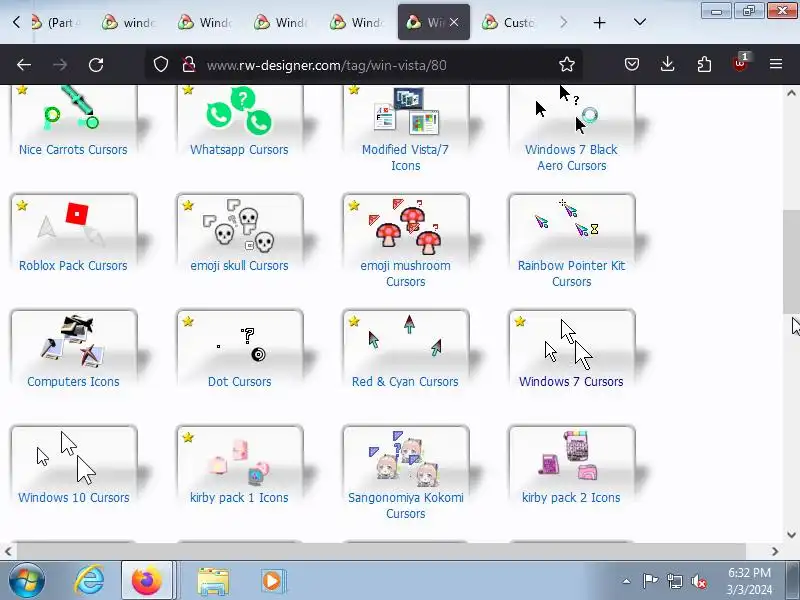The width and height of the screenshot is (800, 600).
Task: Click the Dot Cursors preview thumbnail
Action: click(x=240, y=342)
